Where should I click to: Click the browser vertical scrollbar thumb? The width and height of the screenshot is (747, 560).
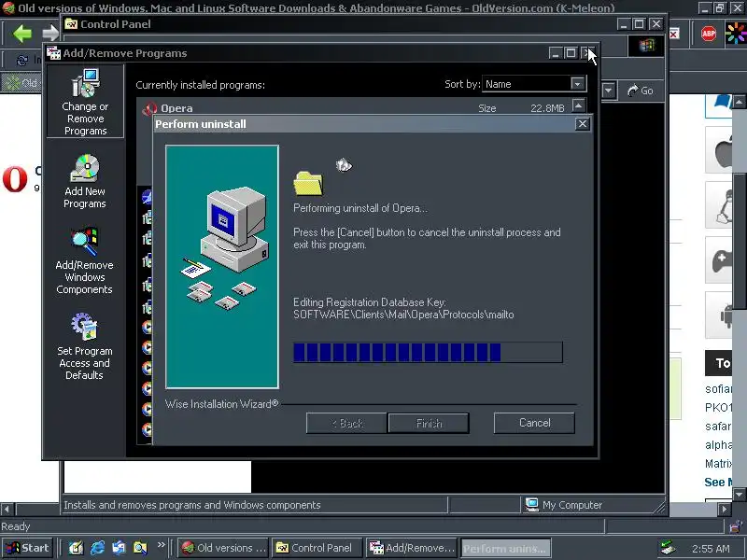coord(740,241)
